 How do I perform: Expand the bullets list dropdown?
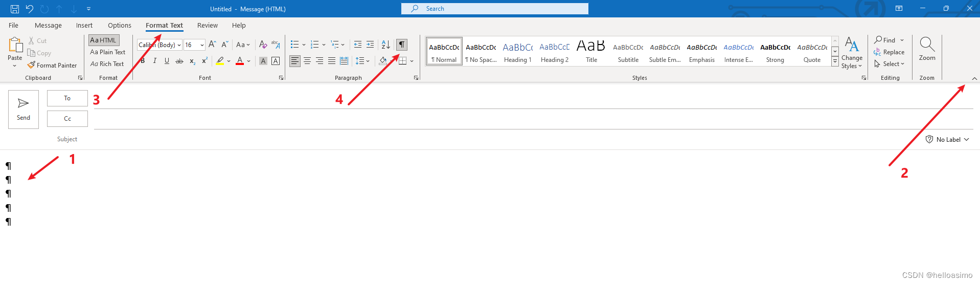coord(304,45)
